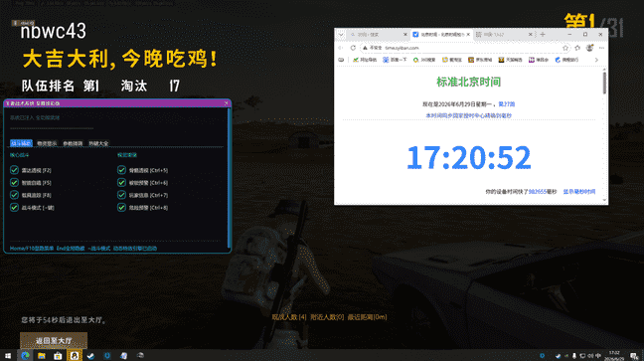
Task: Open the 京东商城 bookmark
Action: 480,60
